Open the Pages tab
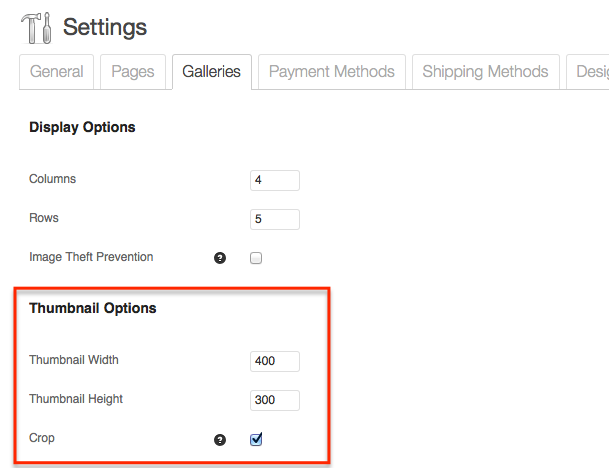 pos(133,72)
